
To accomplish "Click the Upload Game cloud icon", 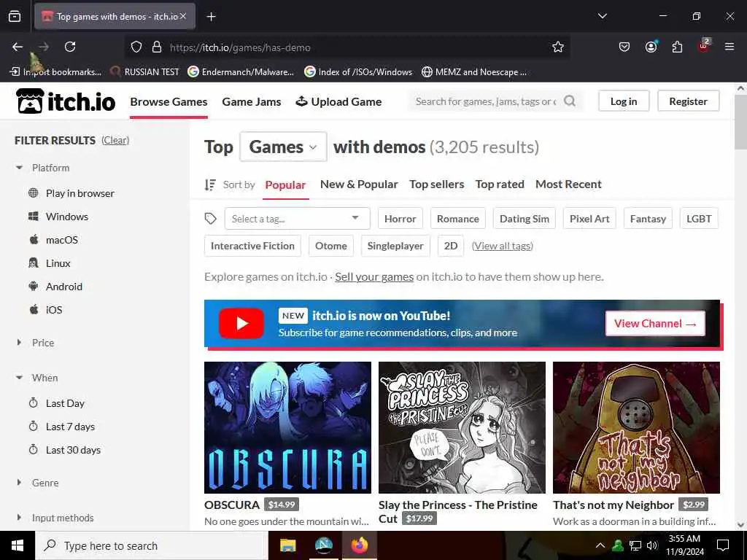I will pyautogui.click(x=301, y=101).
